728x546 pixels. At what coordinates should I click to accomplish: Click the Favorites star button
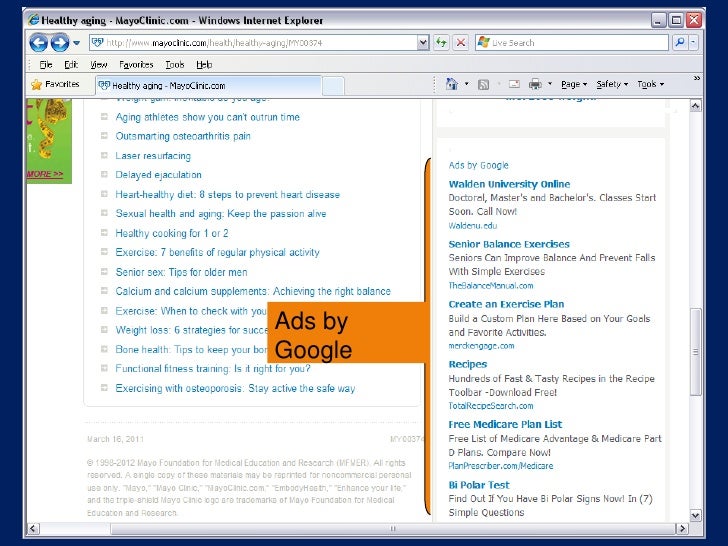click(55, 85)
